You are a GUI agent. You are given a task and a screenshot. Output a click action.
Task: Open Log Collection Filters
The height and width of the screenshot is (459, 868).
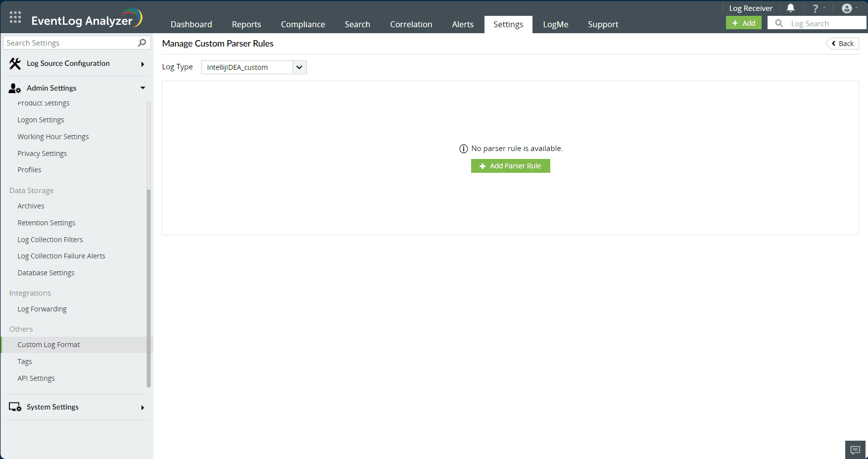50,240
